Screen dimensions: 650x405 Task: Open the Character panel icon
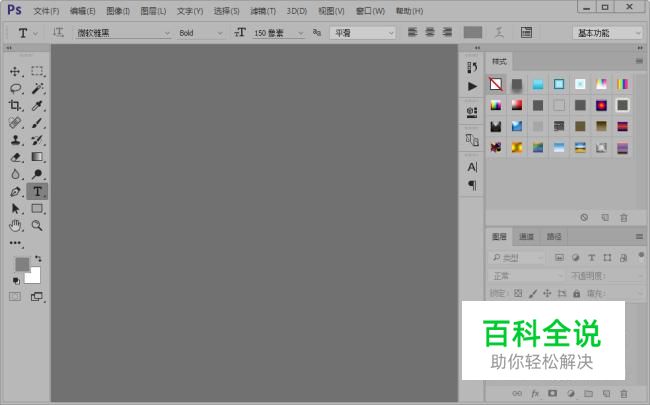(472, 167)
